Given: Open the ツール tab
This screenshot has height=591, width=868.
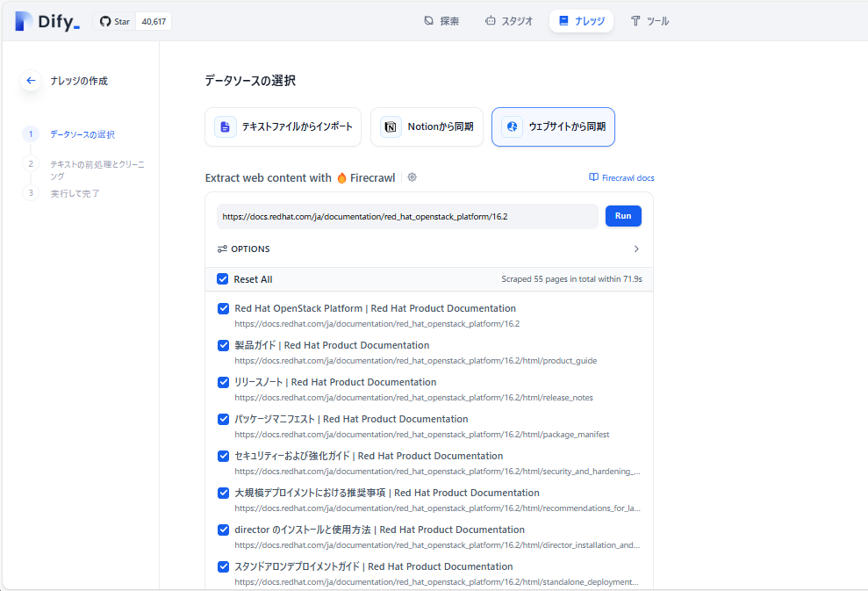Looking at the screenshot, I should coord(649,21).
